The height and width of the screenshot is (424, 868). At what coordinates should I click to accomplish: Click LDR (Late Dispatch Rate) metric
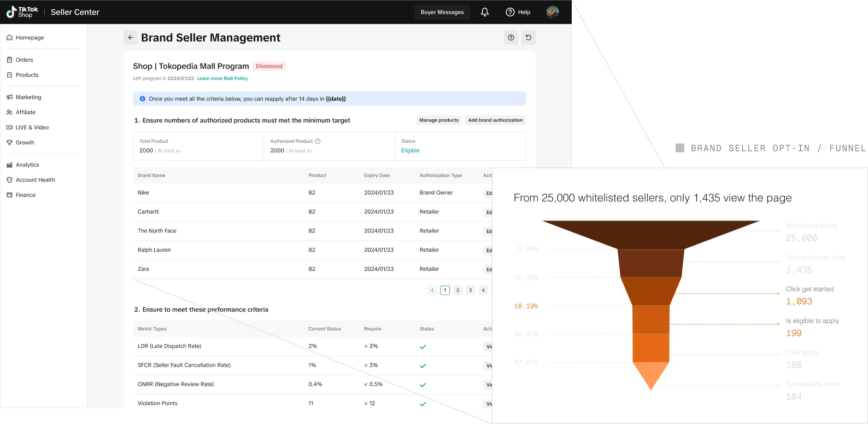pyautogui.click(x=169, y=346)
